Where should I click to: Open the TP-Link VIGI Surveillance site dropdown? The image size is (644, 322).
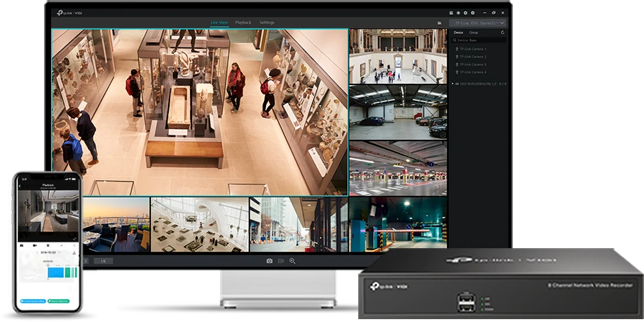point(477,23)
